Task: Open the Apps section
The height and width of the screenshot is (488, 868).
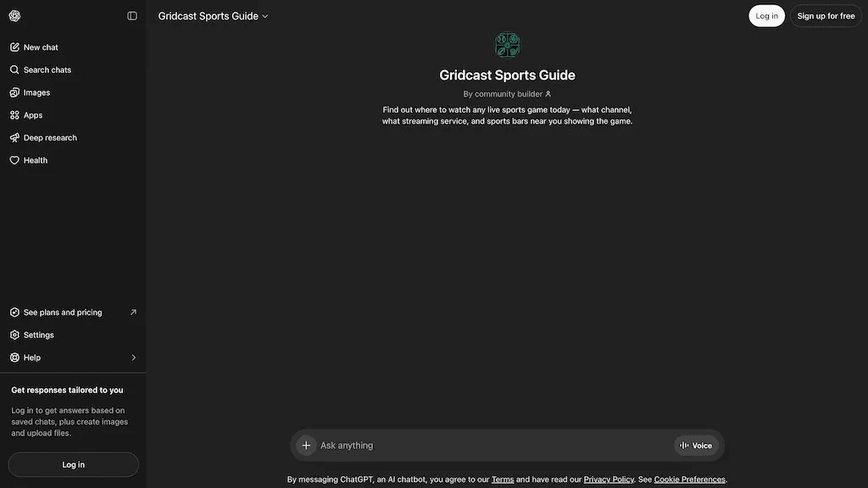Action: tap(73, 115)
